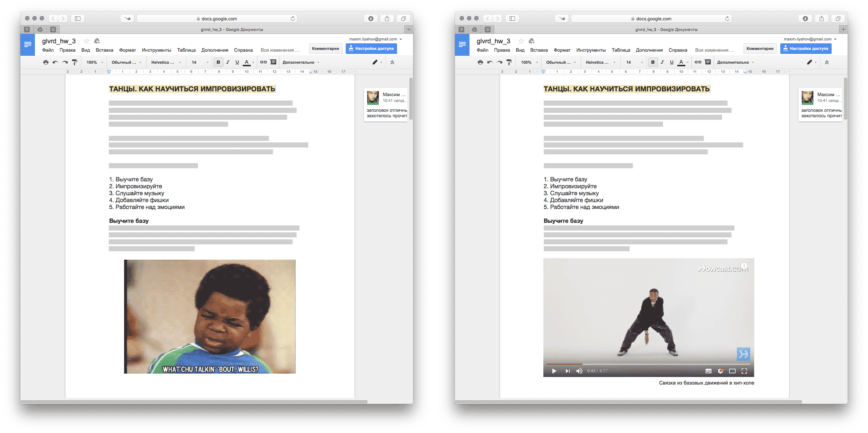Open Helvetica font dropdown in right window
The width and height of the screenshot is (868, 433).
[601, 62]
